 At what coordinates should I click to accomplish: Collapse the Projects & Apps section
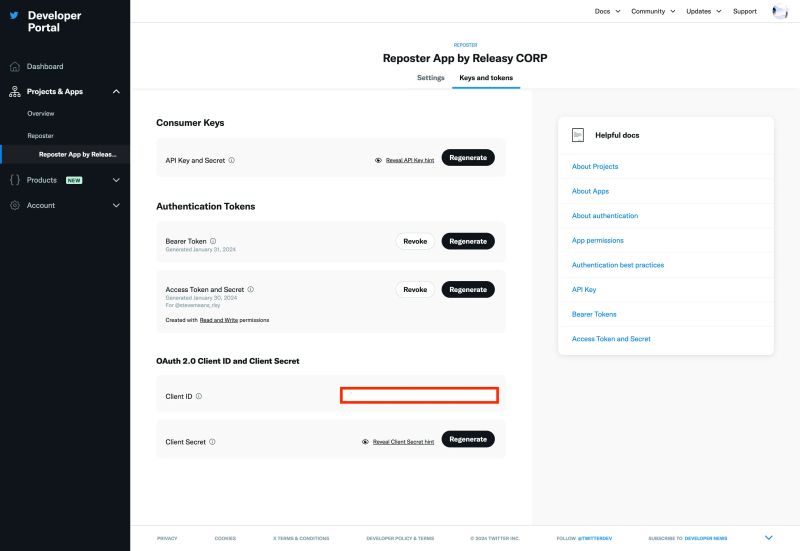(x=116, y=91)
